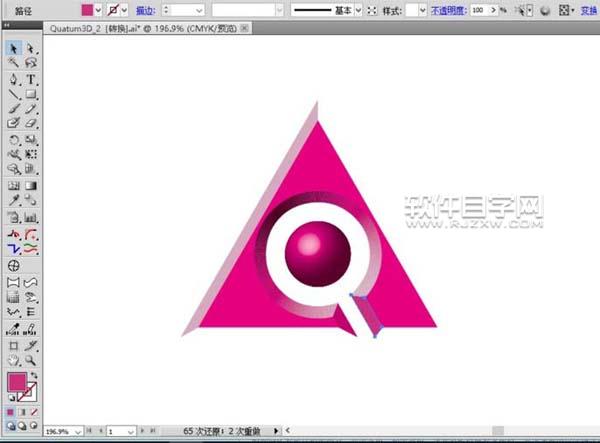This screenshot has height=443, width=600.
Task: Click the opacity value field showing 100
Action: click(479, 10)
